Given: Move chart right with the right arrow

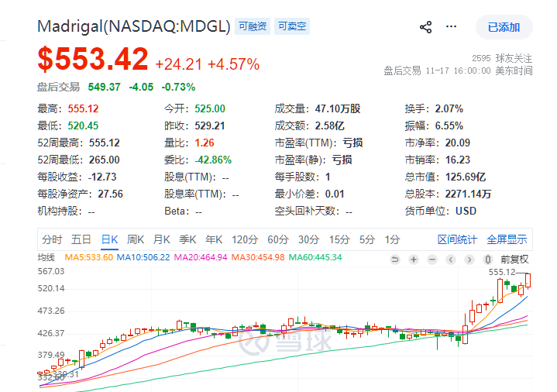Looking at the screenshot, I should pos(469,260).
